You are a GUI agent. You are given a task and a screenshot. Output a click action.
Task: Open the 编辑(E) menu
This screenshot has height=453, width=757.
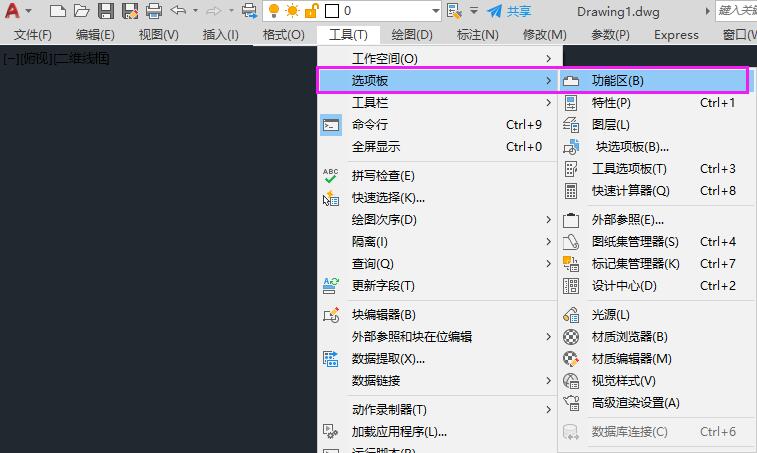(95, 35)
